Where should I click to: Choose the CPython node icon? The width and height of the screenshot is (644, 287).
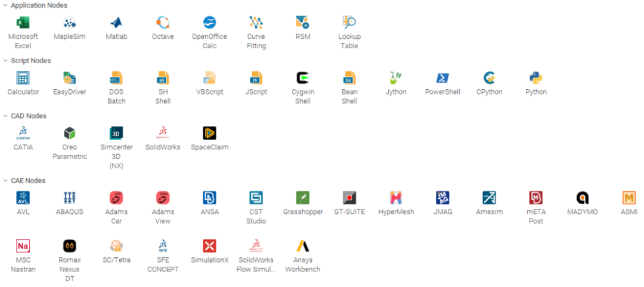pyautogui.click(x=489, y=78)
